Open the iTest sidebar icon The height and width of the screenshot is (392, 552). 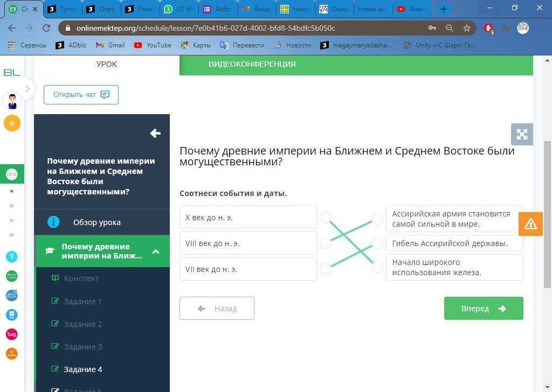coord(12,314)
